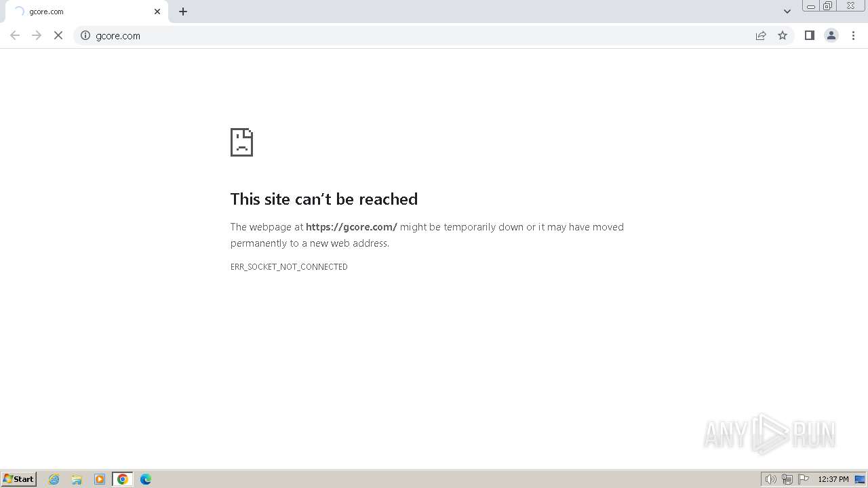Viewport: 868px width, 488px height.
Task: Open File Explorer from taskbar
Action: [77, 479]
